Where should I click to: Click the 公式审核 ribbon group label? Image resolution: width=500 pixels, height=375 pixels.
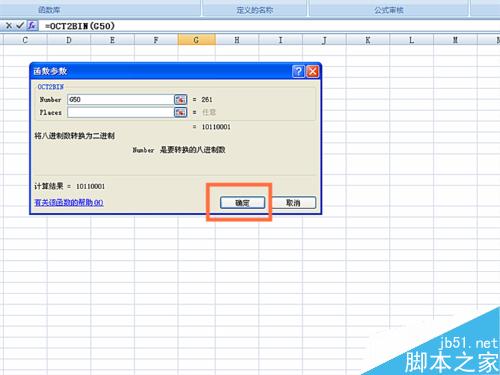pyautogui.click(x=389, y=10)
